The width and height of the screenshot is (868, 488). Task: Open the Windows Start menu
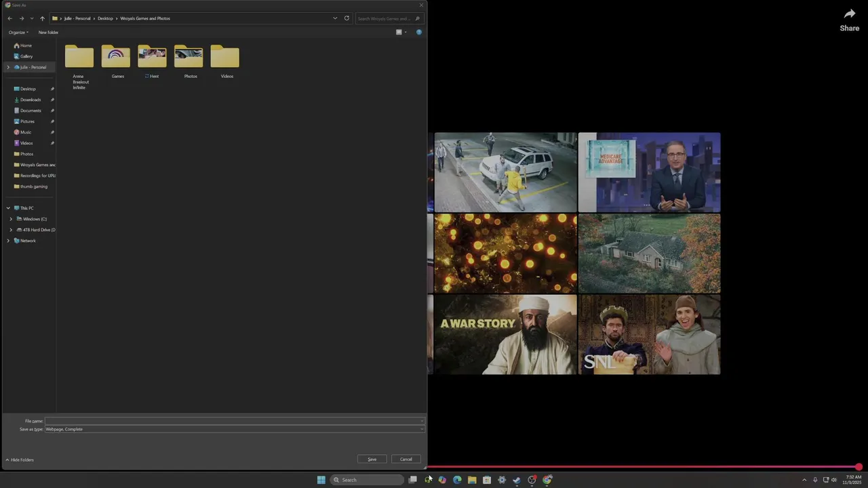[321, 480]
